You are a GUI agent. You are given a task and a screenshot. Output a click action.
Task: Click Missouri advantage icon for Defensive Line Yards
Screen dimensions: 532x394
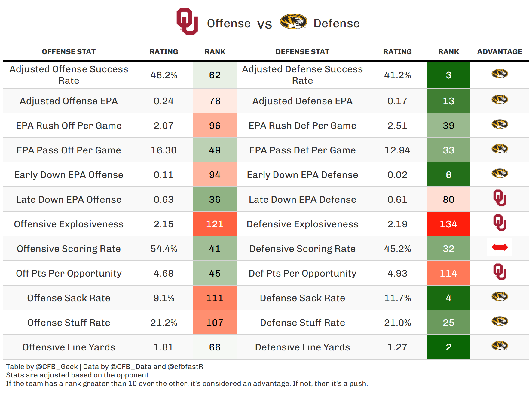(500, 346)
